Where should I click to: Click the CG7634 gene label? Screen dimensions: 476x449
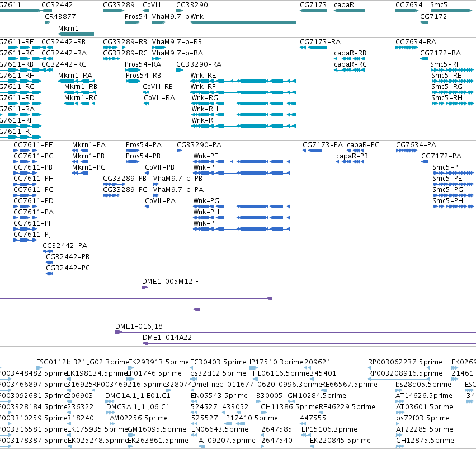(x=409, y=5)
